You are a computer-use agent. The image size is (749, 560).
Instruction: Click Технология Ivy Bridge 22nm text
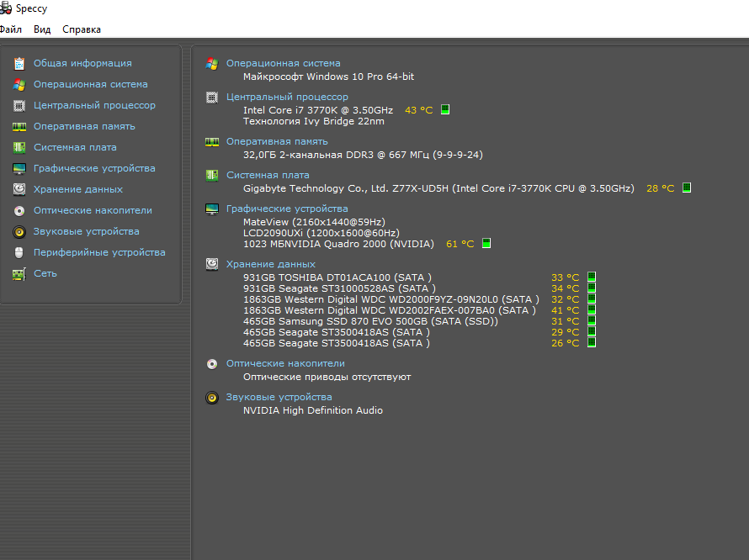click(314, 121)
